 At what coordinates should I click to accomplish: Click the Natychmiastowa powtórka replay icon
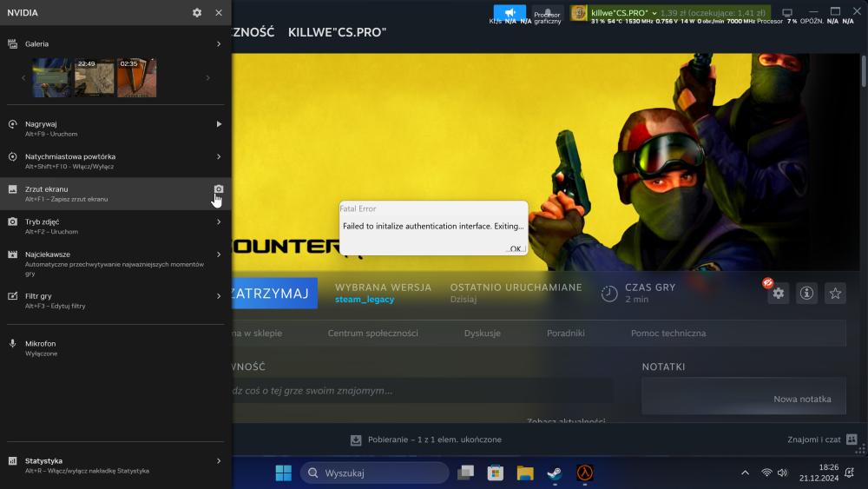(x=12, y=156)
